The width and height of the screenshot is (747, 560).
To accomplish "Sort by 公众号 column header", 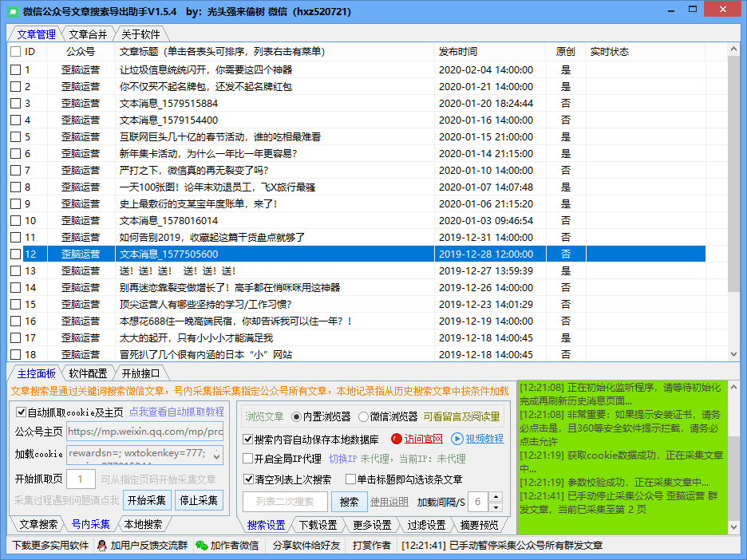I will click(81, 51).
